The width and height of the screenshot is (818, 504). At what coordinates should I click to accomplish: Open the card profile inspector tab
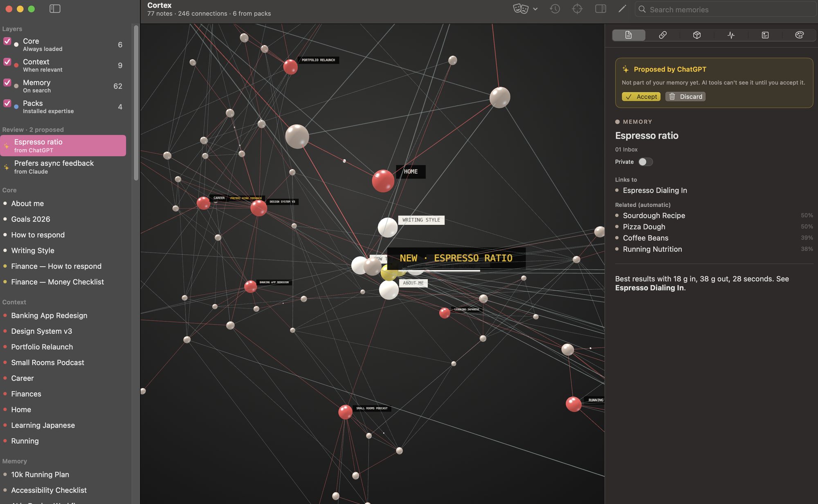[x=765, y=35]
